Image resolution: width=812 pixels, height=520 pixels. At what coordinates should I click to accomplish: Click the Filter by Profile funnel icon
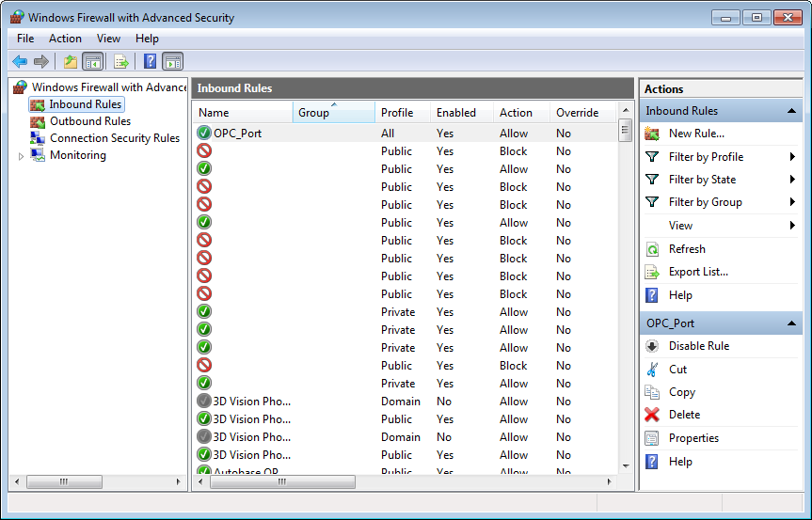pos(652,157)
